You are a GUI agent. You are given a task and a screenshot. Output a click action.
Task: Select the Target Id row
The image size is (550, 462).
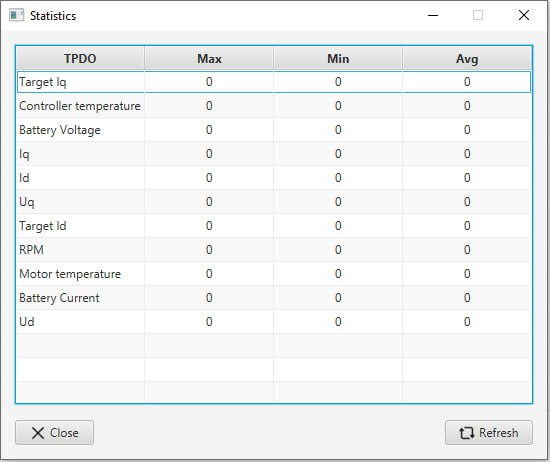click(274, 226)
